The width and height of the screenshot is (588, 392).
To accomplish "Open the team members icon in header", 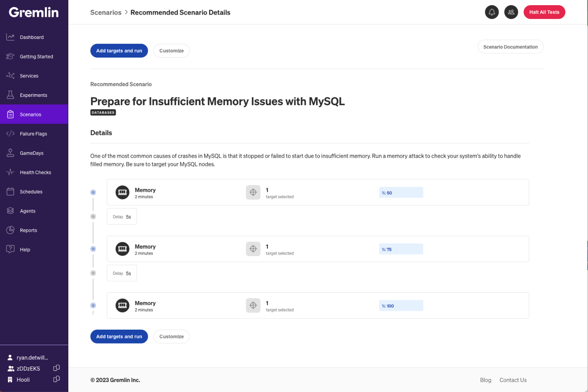I will click(x=511, y=12).
